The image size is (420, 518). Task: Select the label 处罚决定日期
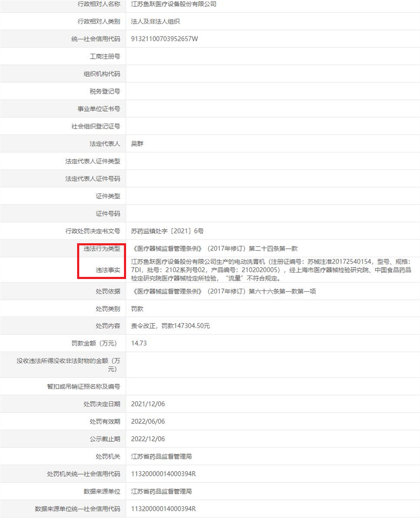pyautogui.click(x=102, y=404)
